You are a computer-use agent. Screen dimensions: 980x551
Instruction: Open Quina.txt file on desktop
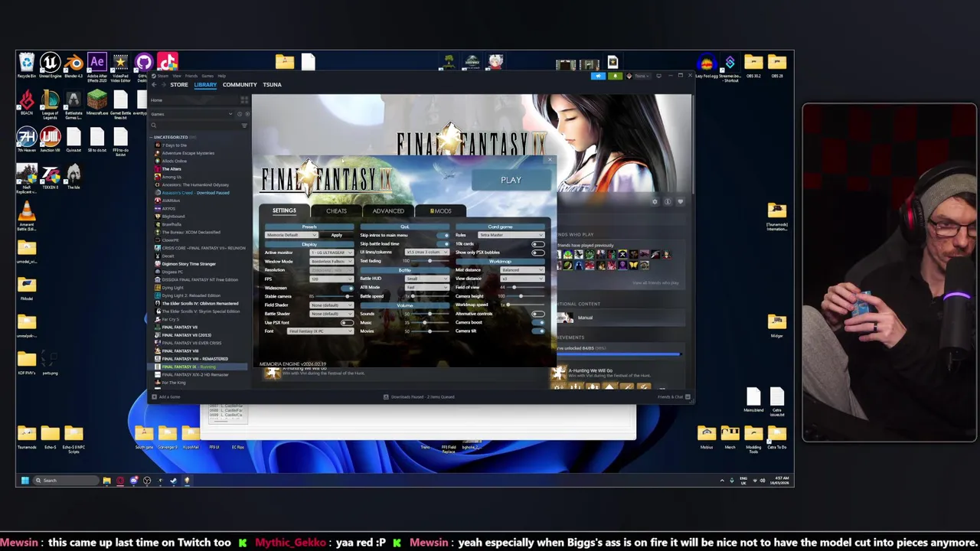coord(73,141)
